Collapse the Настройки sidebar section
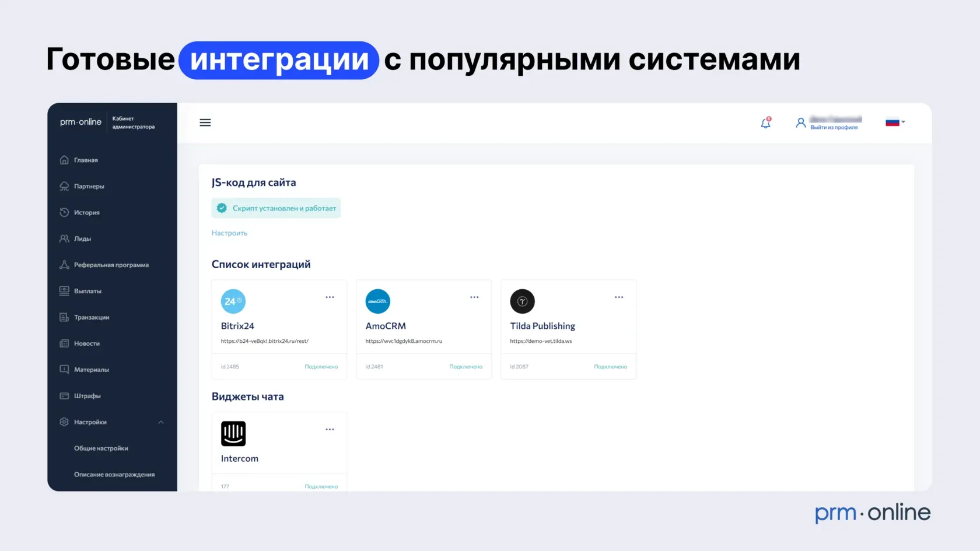Viewport: 980px width, 551px height. coord(161,422)
